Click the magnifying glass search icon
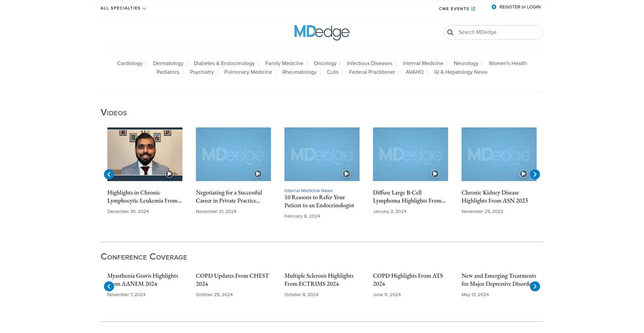This screenshot has width=644, height=333. tap(450, 33)
